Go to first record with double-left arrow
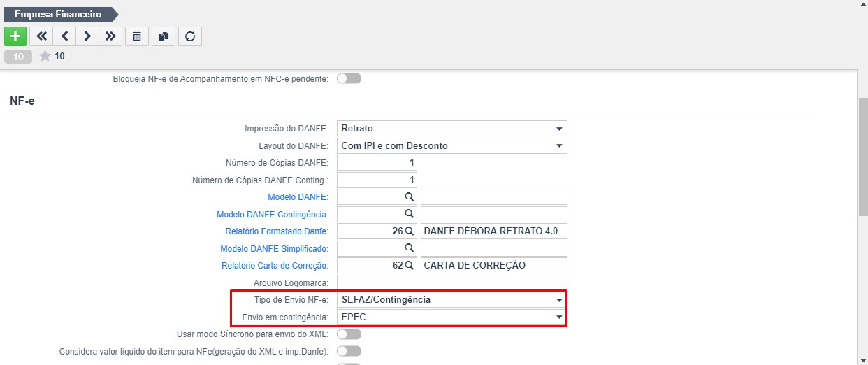 tap(41, 36)
